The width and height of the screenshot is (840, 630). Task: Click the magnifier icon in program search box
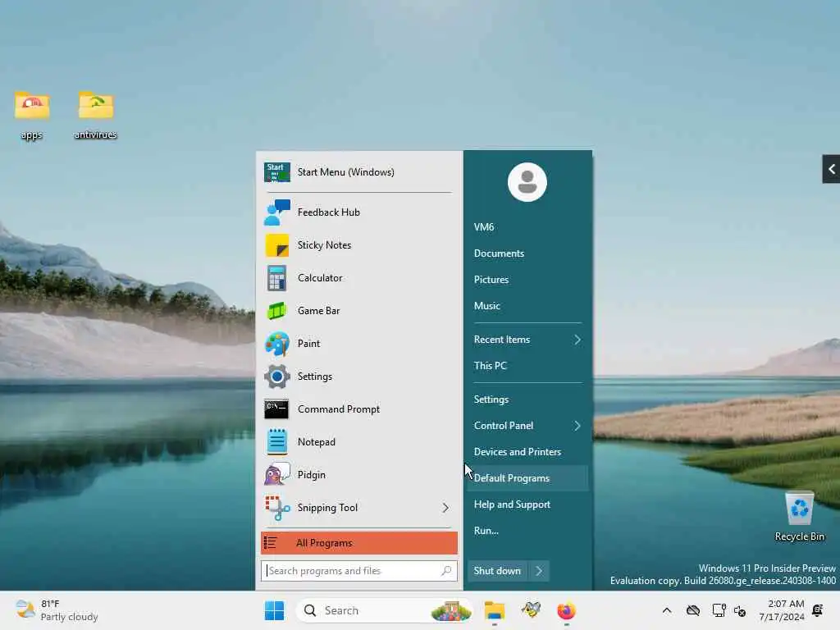point(446,571)
